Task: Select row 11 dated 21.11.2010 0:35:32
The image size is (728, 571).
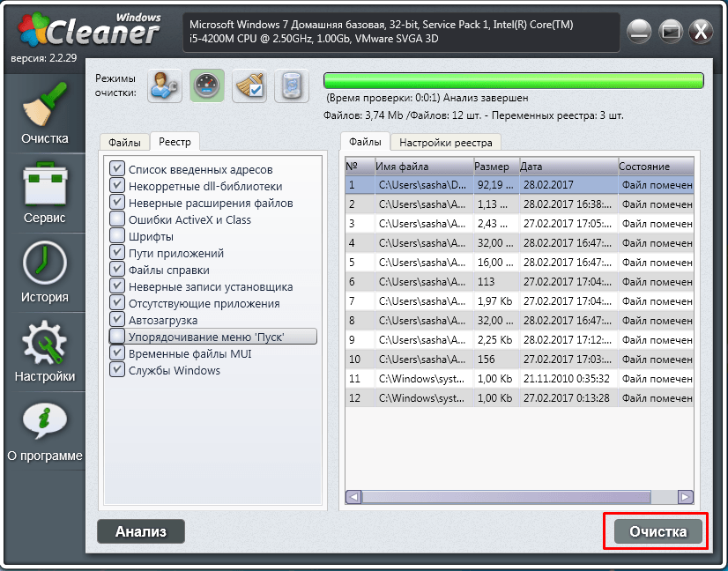Action: coord(519,379)
